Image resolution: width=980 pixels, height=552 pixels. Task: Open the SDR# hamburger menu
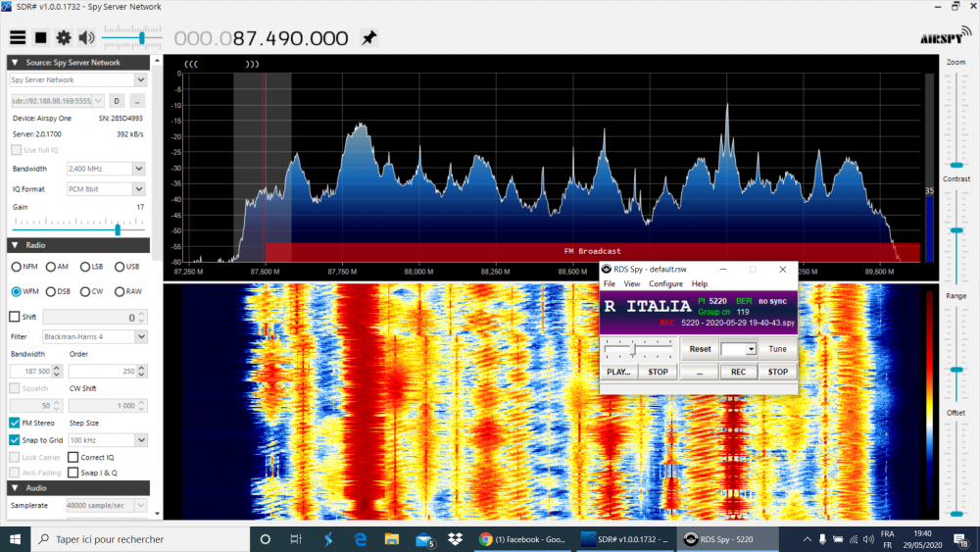(x=18, y=38)
